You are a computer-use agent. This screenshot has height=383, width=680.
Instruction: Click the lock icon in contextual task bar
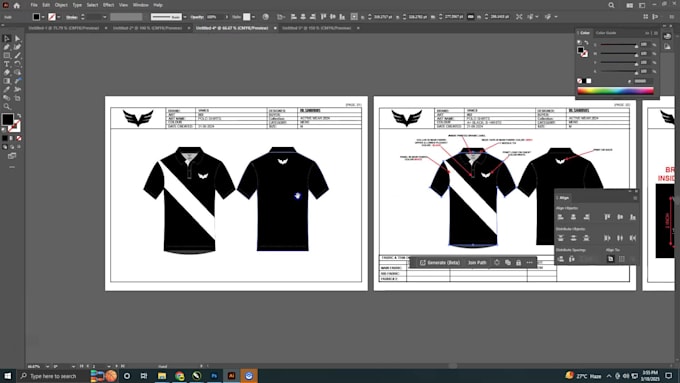pos(519,262)
